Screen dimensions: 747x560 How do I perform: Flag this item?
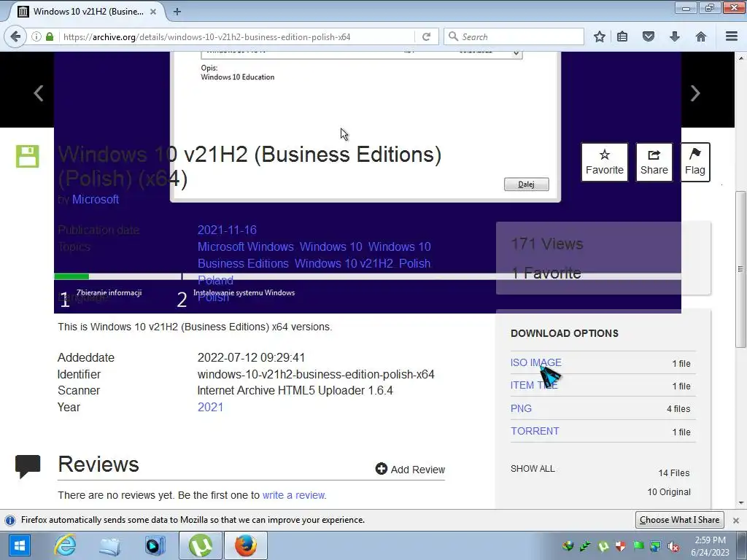pos(695,163)
